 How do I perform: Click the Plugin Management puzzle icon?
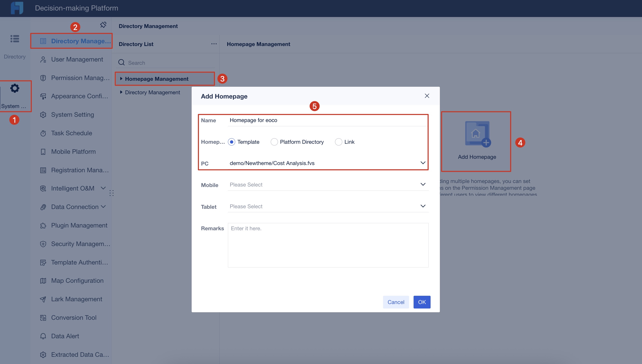tap(43, 225)
